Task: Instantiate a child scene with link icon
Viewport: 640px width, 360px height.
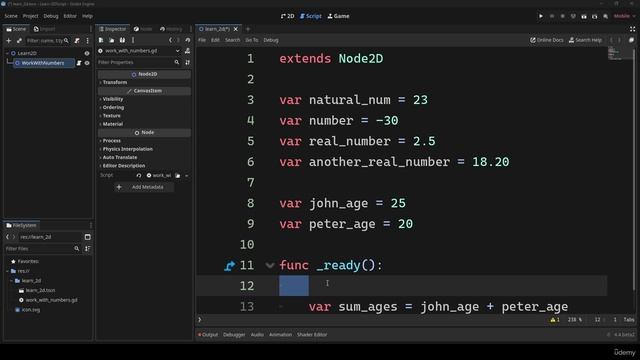Action: pyautogui.click(x=19, y=41)
